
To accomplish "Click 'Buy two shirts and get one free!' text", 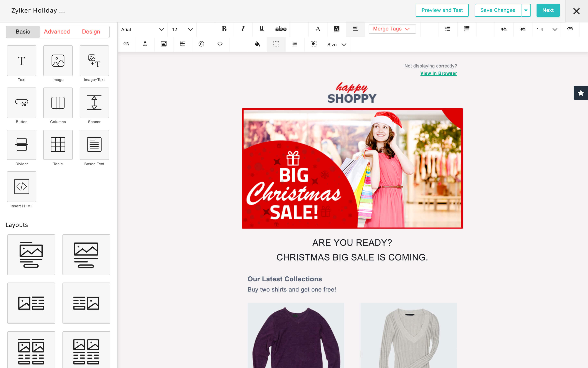I will coord(292,290).
